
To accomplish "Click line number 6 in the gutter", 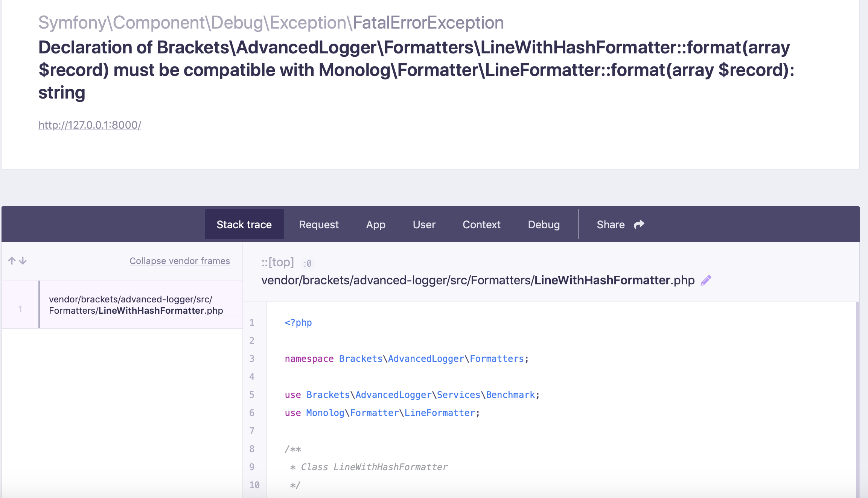I will tap(252, 413).
